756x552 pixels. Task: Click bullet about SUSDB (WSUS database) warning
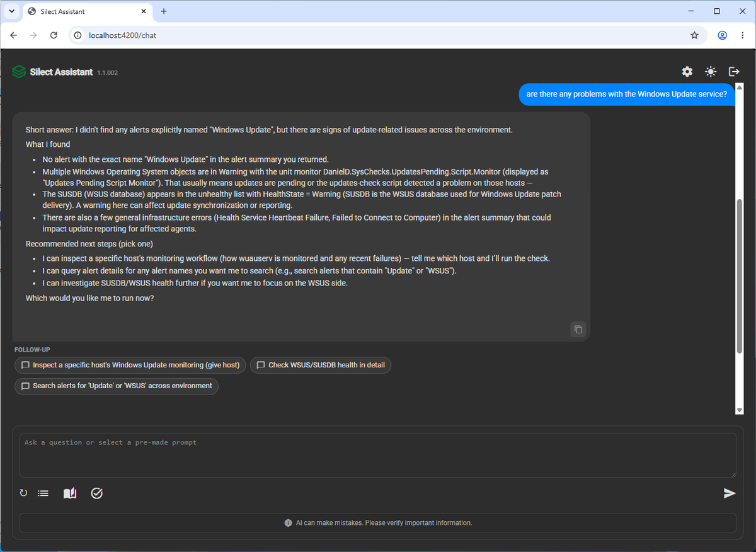tap(302, 200)
